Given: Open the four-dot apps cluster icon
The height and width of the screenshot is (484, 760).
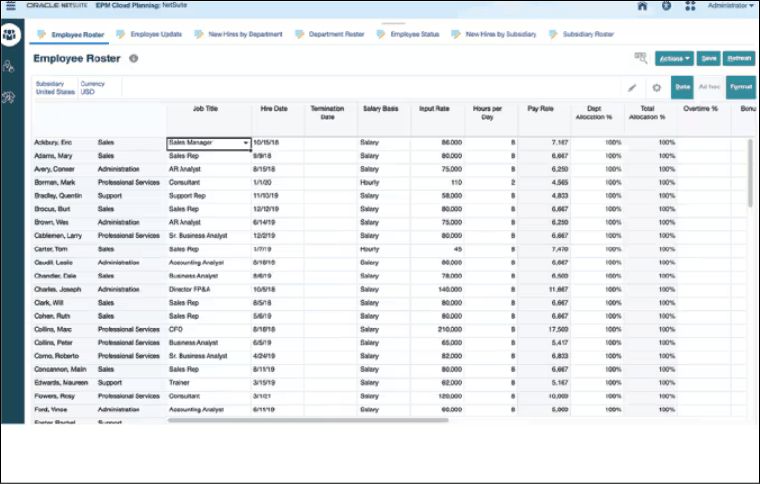Looking at the screenshot, I should click(690, 6).
